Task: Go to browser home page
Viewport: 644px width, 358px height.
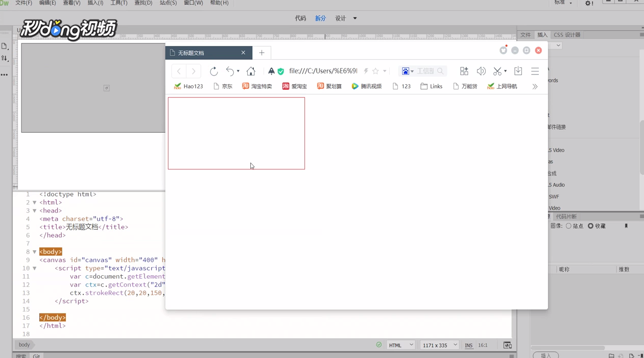Action: [251, 71]
